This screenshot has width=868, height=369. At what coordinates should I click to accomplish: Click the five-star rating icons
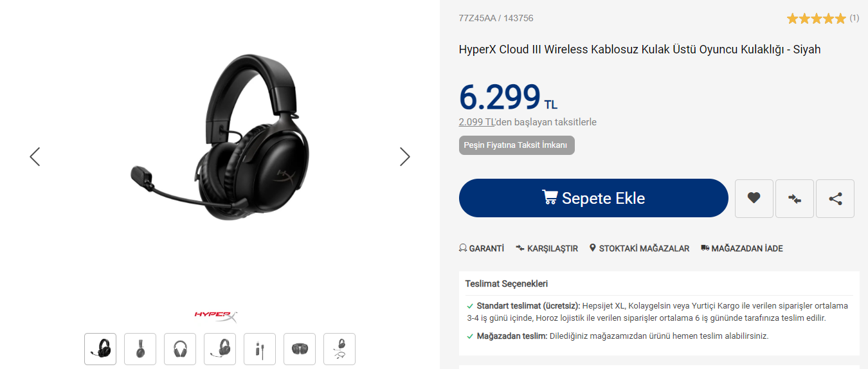pyautogui.click(x=816, y=19)
